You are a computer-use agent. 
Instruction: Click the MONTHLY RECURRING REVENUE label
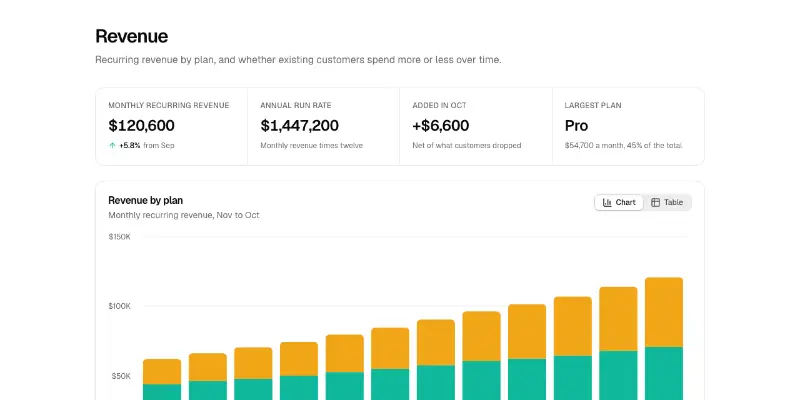169,106
